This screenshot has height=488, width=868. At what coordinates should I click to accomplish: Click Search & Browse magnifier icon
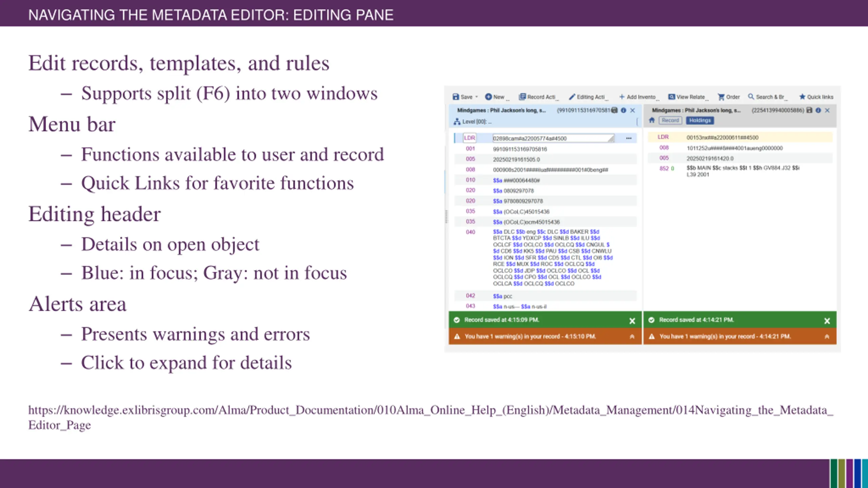[751, 97]
